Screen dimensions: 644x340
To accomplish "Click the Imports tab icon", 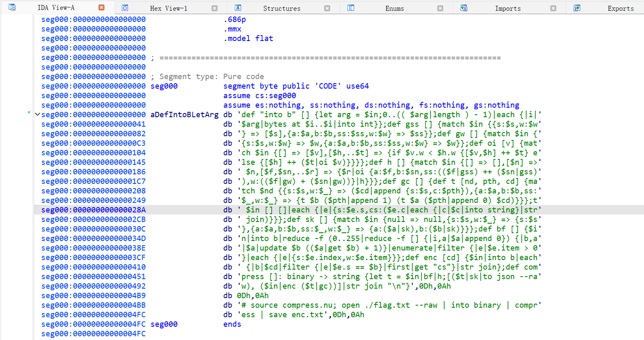I will pos(464,8).
